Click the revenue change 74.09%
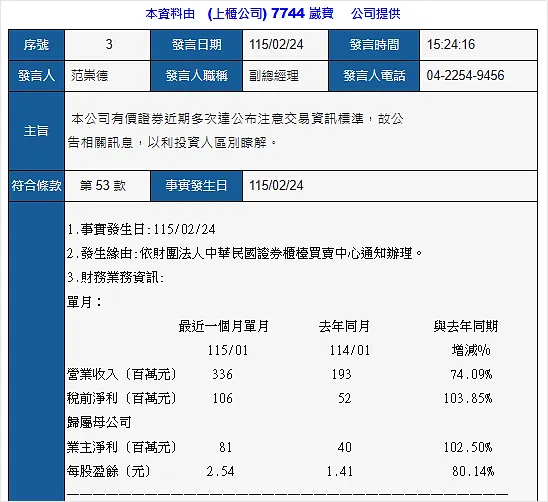 (471, 374)
